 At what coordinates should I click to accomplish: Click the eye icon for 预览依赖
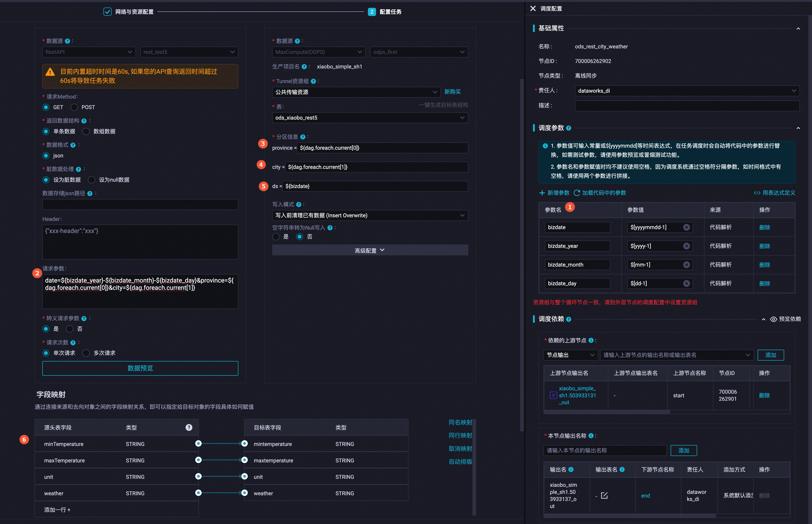774,319
